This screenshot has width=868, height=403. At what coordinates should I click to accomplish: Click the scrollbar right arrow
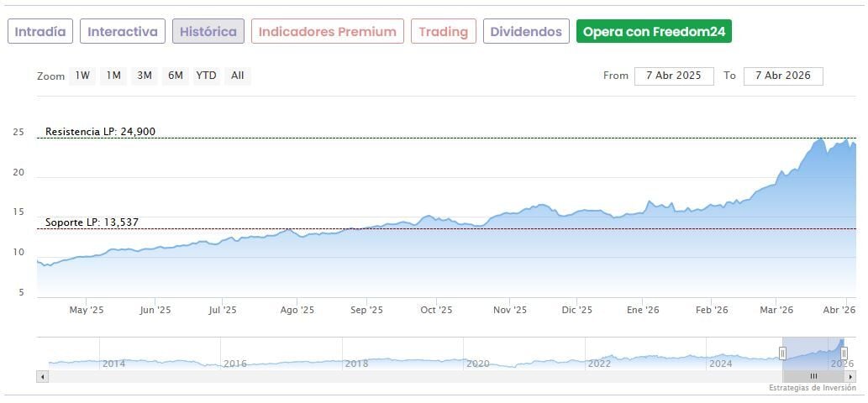pos(850,376)
